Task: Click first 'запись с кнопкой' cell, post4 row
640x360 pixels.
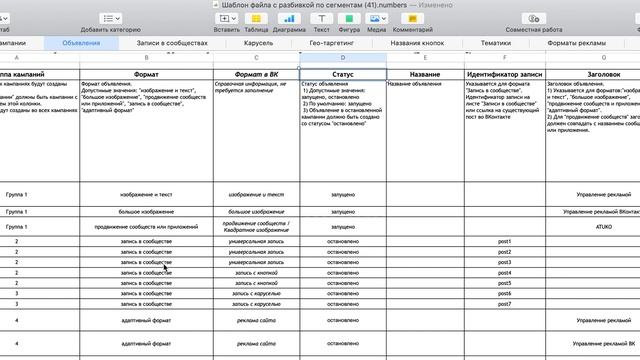Action: pyautogui.click(x=256, y=273)
